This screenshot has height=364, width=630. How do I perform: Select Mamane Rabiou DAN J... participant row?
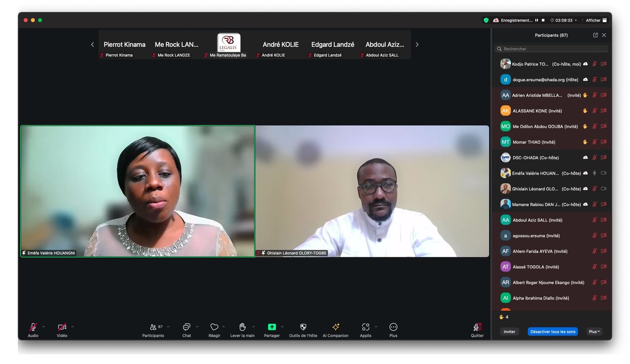(x=552, y=204)
